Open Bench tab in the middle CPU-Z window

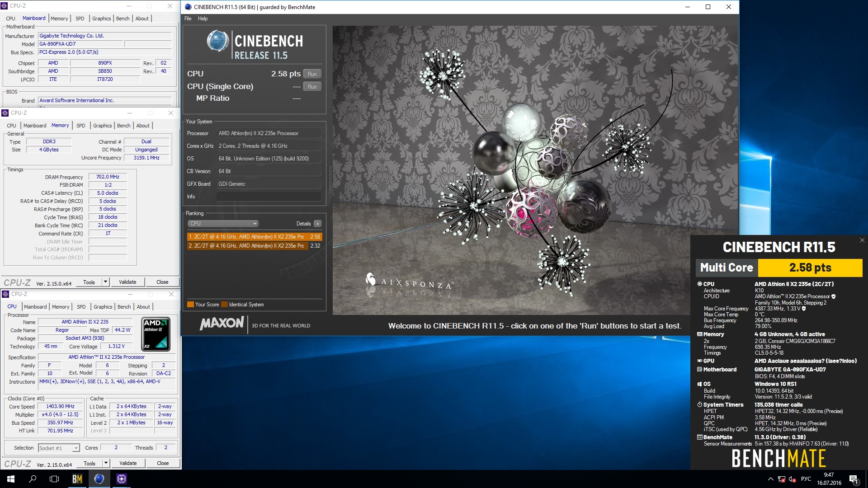tap(124, 126)
